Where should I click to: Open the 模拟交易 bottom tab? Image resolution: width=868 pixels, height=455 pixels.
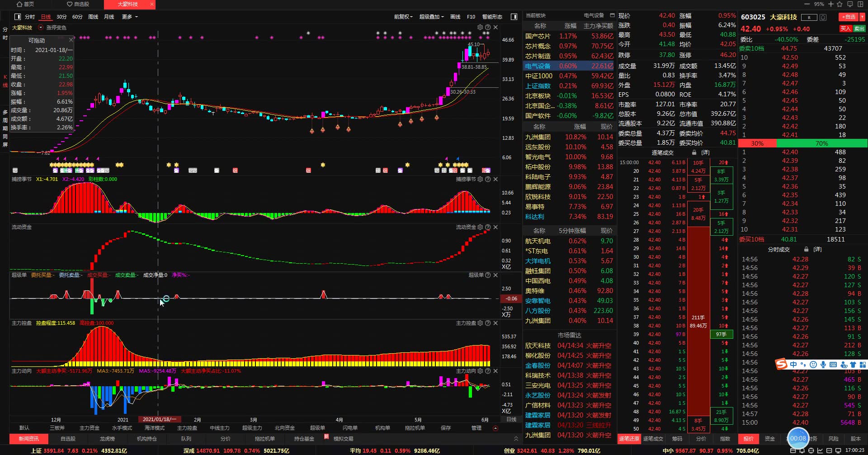tap(344, 439)
